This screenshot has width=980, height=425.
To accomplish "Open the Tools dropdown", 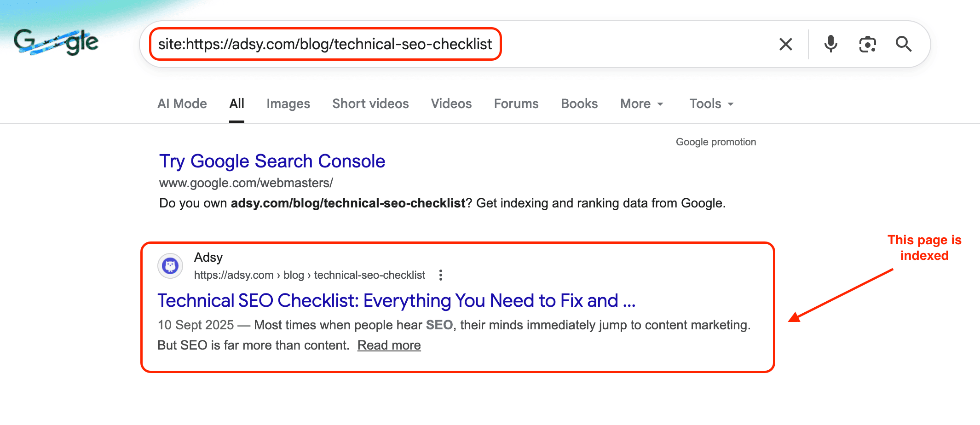I will click(x=710, y=103).
